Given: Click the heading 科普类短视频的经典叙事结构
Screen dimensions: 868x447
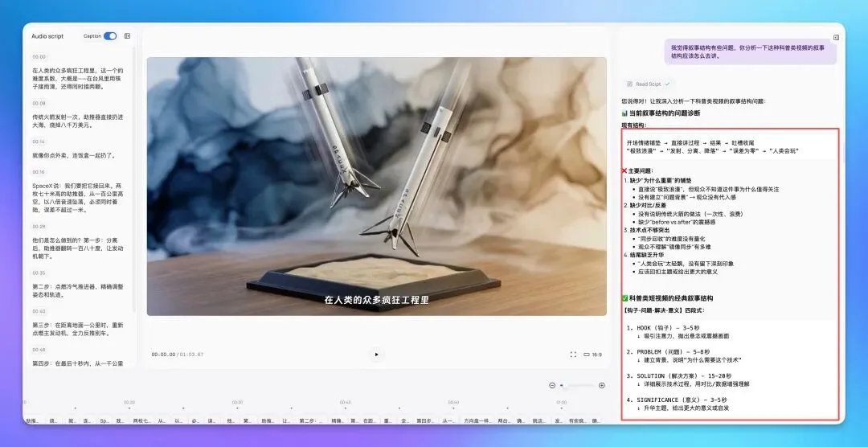Looking at the screenshot, I should [x=671, y=298].
